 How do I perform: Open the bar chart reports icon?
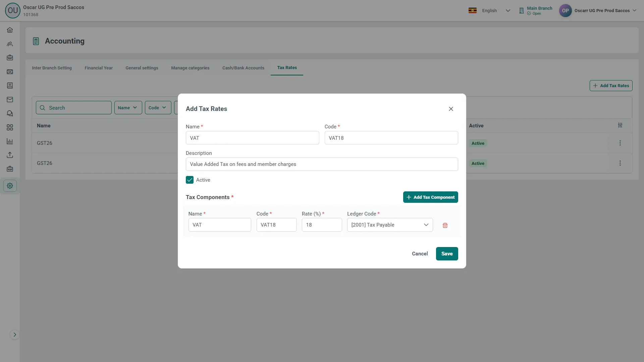tap(10, 141)
